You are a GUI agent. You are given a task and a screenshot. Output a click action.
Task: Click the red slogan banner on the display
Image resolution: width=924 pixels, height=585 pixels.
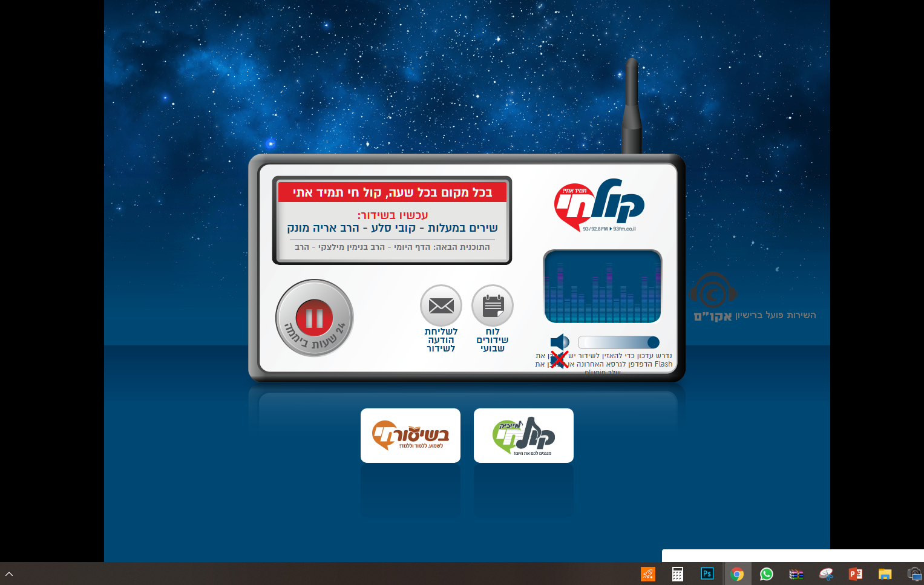pos(392,192)
